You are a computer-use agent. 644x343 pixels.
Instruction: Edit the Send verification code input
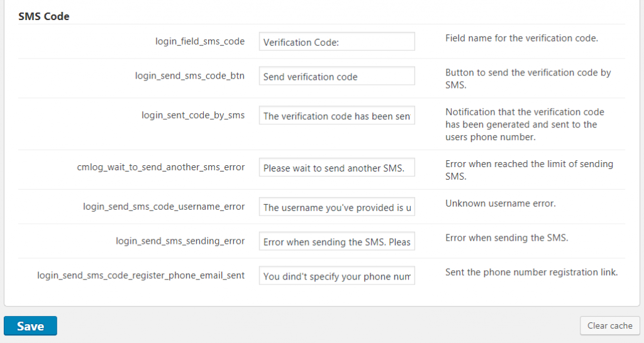336,77
